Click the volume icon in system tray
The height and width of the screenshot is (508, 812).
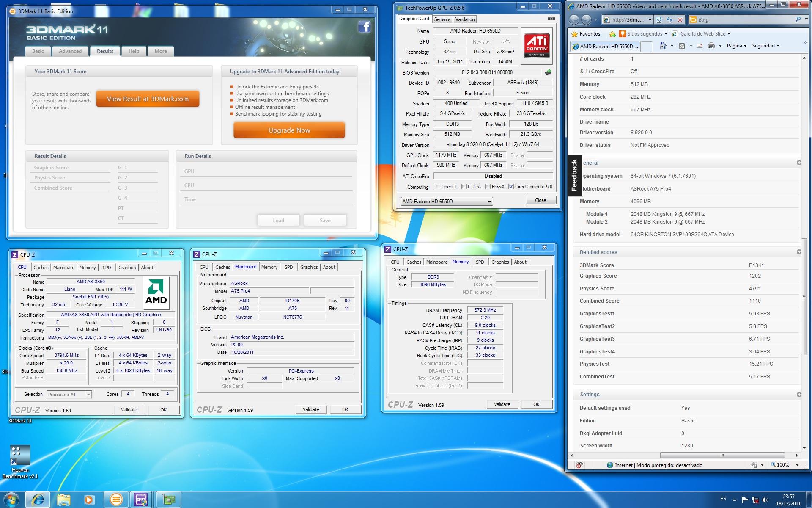(765, 500)
